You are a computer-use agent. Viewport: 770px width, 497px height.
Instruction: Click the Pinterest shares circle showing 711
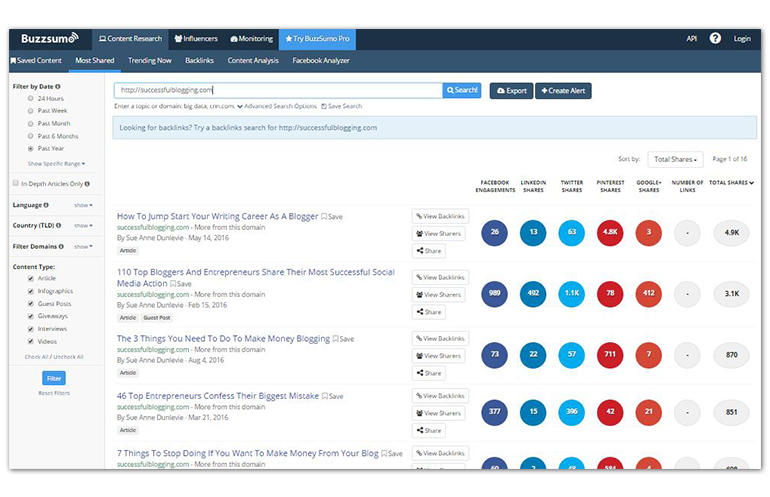(x=610, y=355)
